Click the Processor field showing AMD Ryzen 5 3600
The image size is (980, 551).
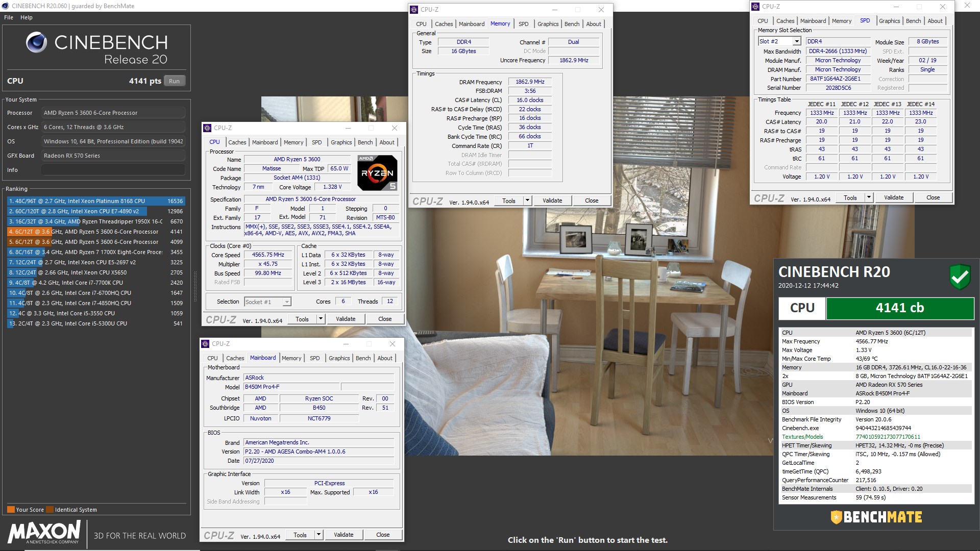click(113, 113)
